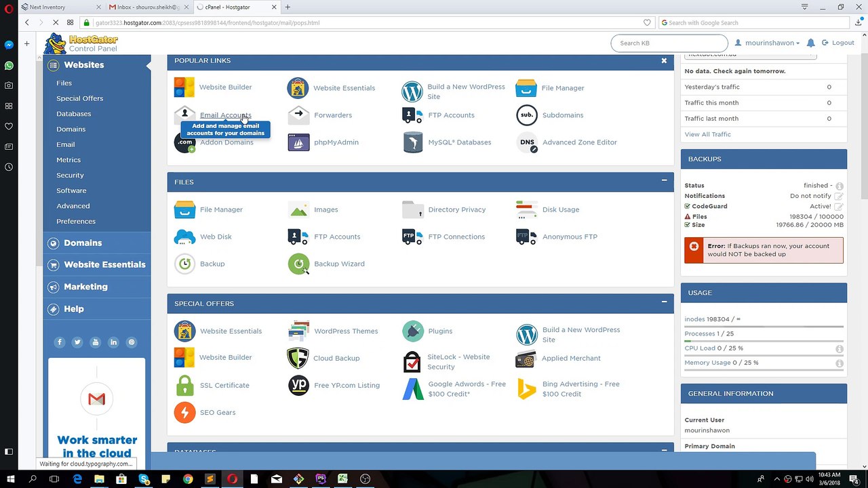Open the Bing Advertising icon
This screenshot has width=868, height=488.
pyautogui.click(x=526, y=389)
